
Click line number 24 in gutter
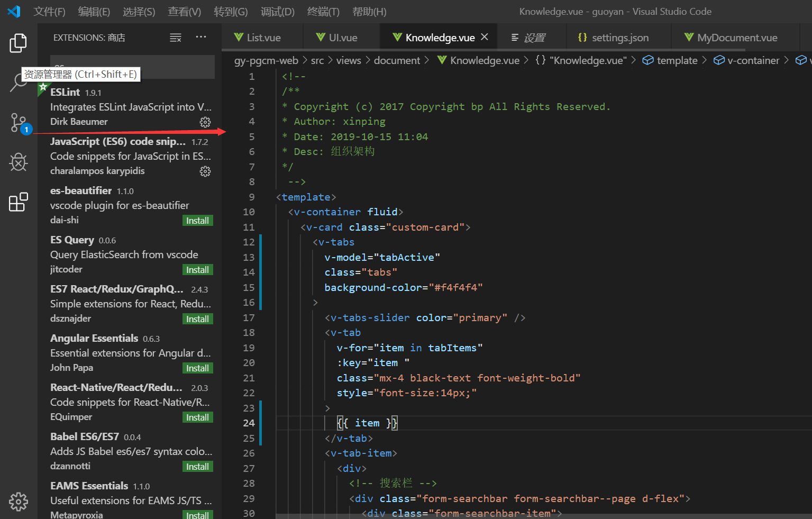pyautogui.click(x=249, y=423)
